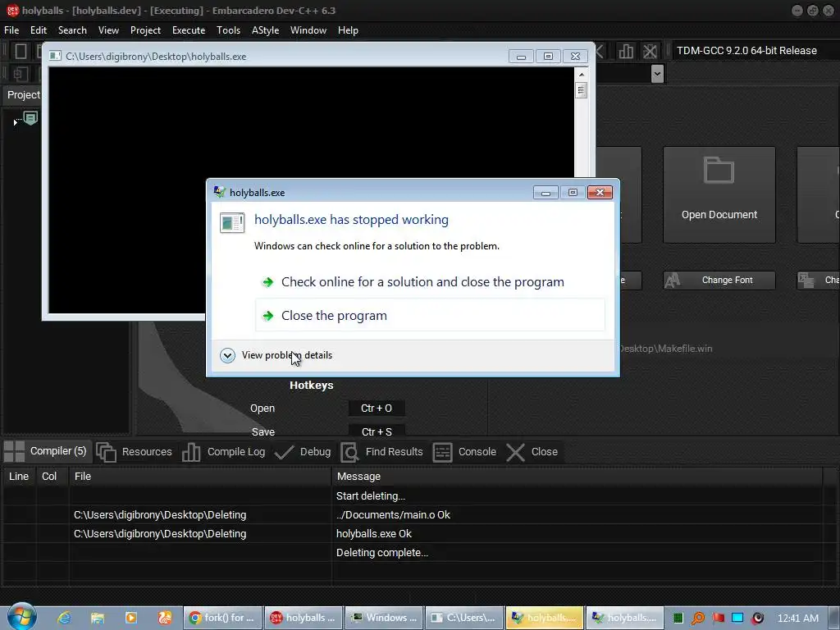Select 'Start deleting...' message row
Screen dimensions: 840x630
point(413,496)
